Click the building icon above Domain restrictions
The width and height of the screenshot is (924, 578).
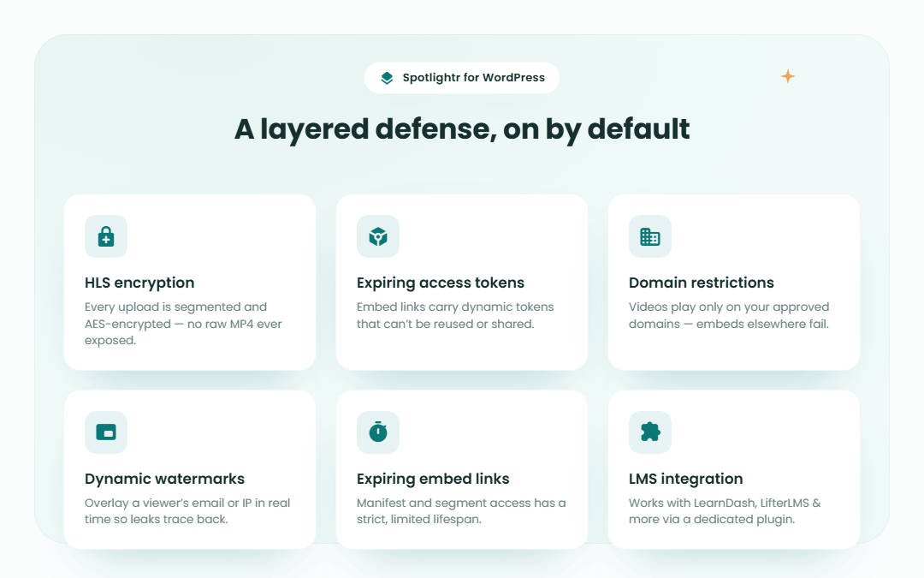(650, 236)
